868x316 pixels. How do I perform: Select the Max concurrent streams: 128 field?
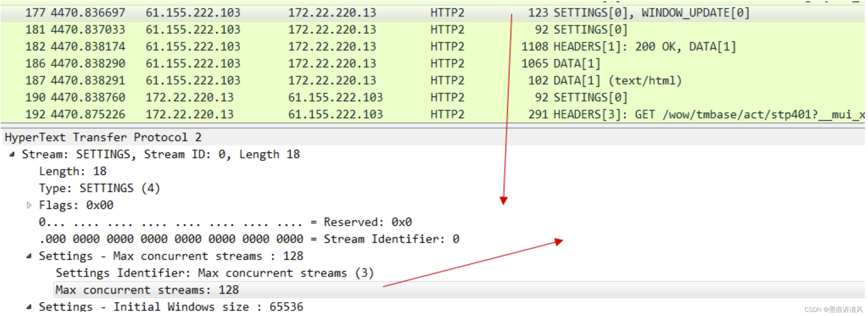[x=148, y=290]
